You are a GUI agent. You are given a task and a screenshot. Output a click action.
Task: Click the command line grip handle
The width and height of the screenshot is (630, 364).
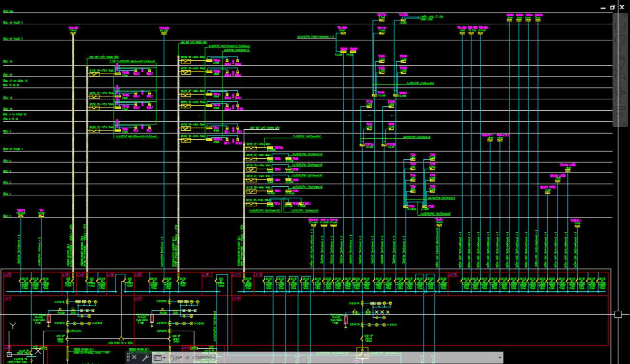[128, 357]
